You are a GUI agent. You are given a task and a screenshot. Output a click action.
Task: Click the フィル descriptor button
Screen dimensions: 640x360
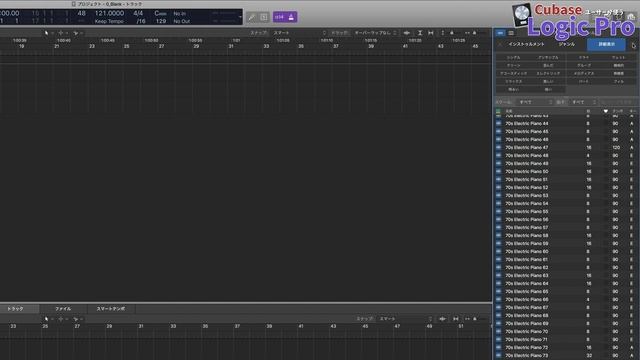[x=618, y=81]
